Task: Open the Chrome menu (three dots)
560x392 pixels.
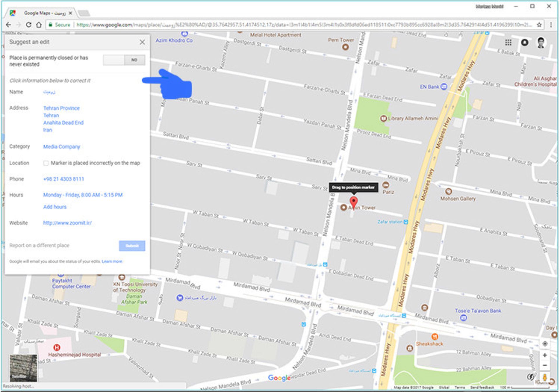Action: tap(551, 25)
